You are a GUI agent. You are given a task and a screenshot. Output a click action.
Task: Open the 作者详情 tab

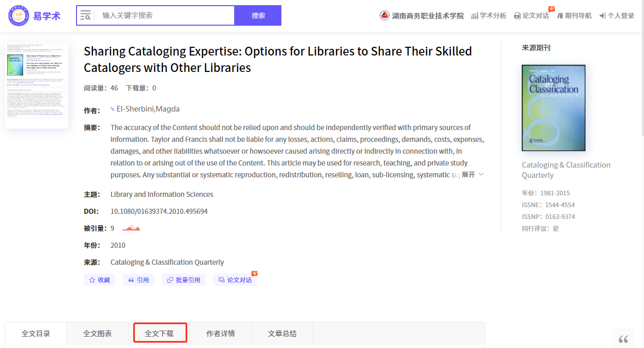[221, 334]
